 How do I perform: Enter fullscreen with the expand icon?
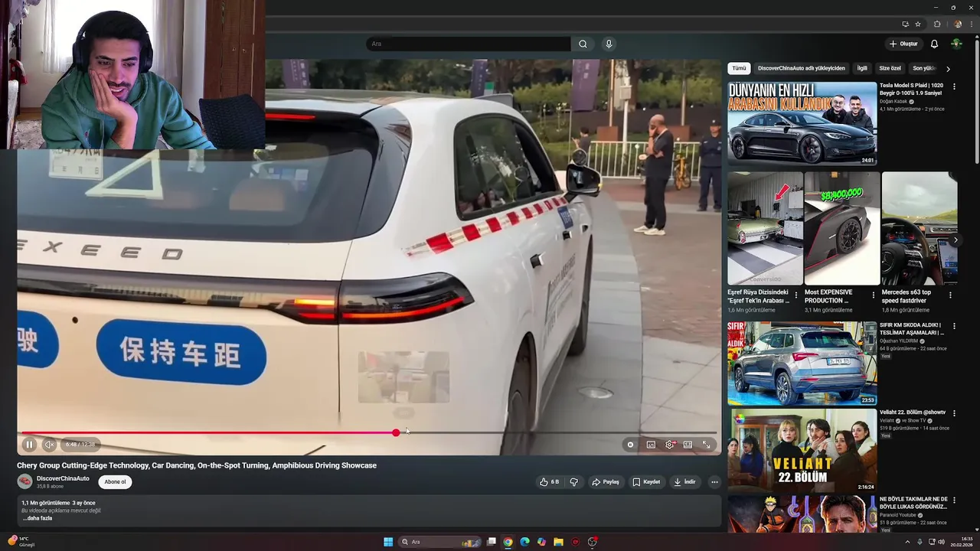pyautogui.click(x=706, y=445)
